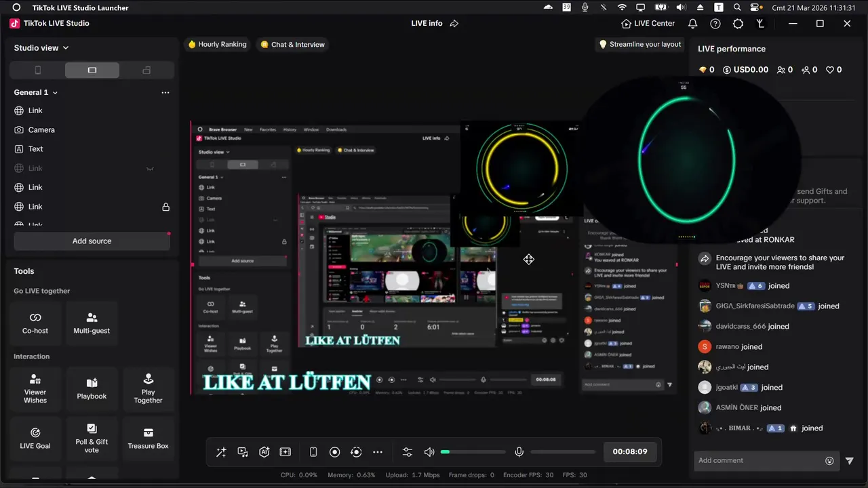Open the LIVE Center link
Screen dimensions: 868x488
(x=648, y=23)
